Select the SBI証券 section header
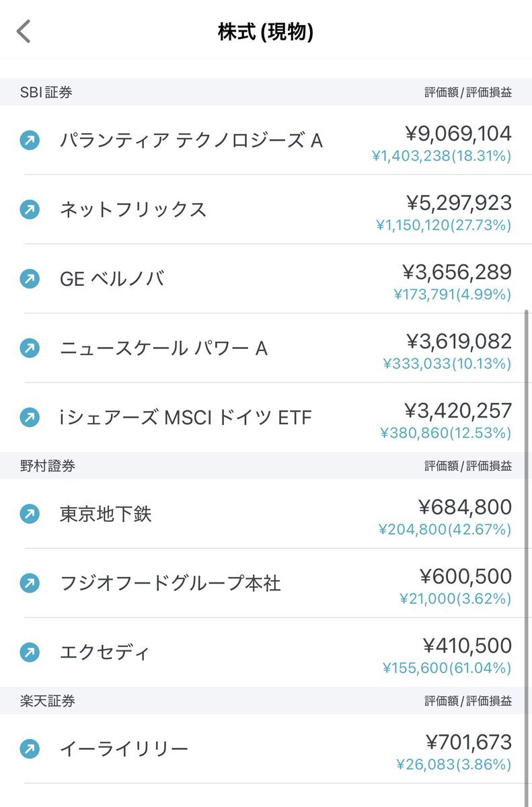The height and width of the screenshot is (807, 532). [266, 92]
